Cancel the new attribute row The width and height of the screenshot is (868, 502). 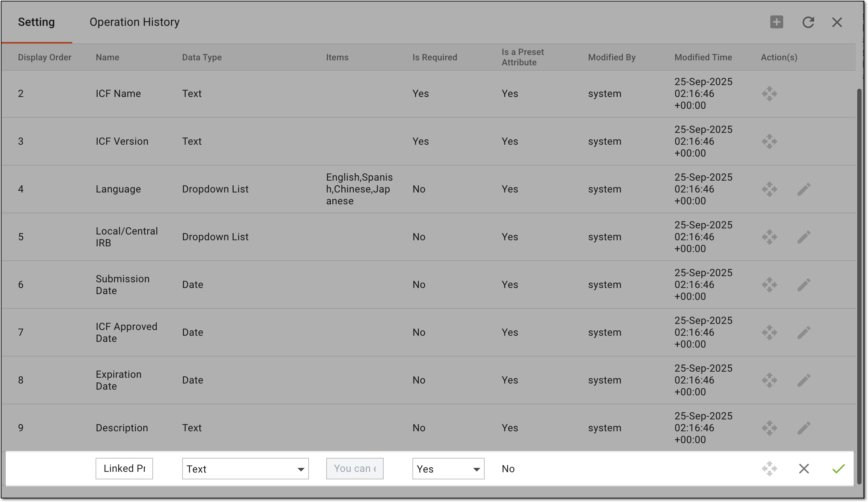pos(804,469)
